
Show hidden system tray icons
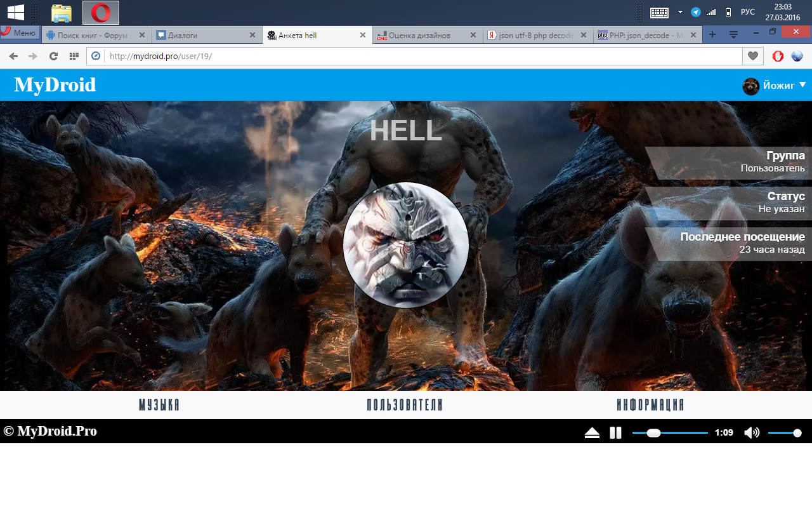tap(680, 12)
